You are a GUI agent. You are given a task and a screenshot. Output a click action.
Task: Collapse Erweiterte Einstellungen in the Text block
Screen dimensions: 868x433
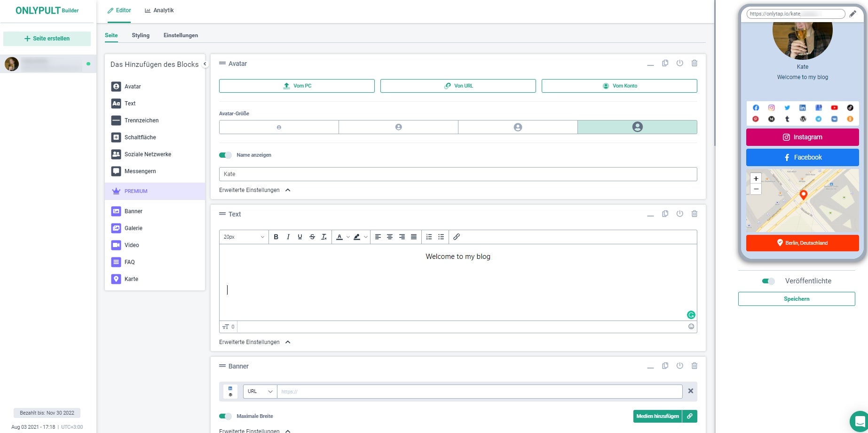coord(254,342)
